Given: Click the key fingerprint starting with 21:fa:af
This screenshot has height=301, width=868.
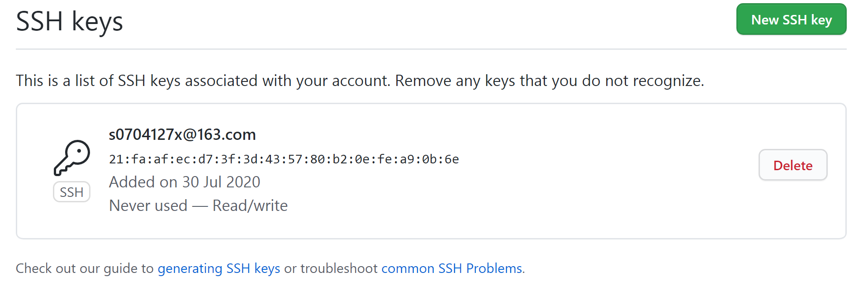Looking at the screenshot, I should coord(284,159).
